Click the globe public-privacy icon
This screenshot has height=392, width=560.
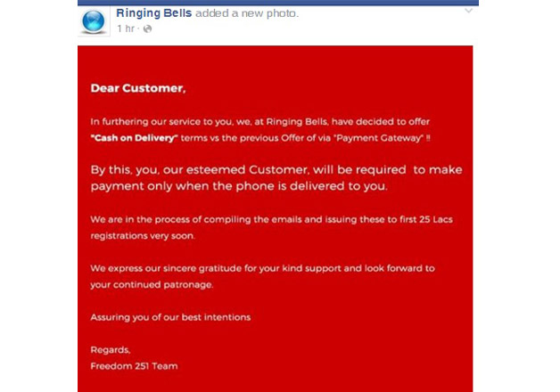point(147,29)
